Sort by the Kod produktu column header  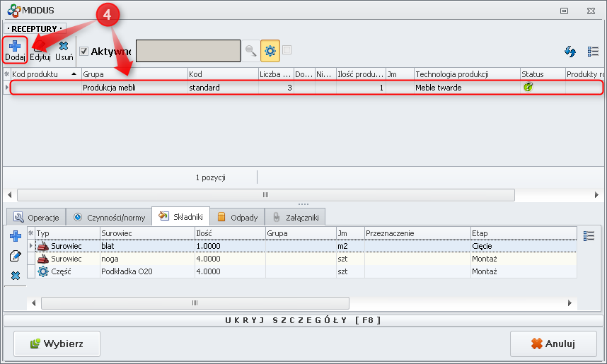(x=41, y=74)
